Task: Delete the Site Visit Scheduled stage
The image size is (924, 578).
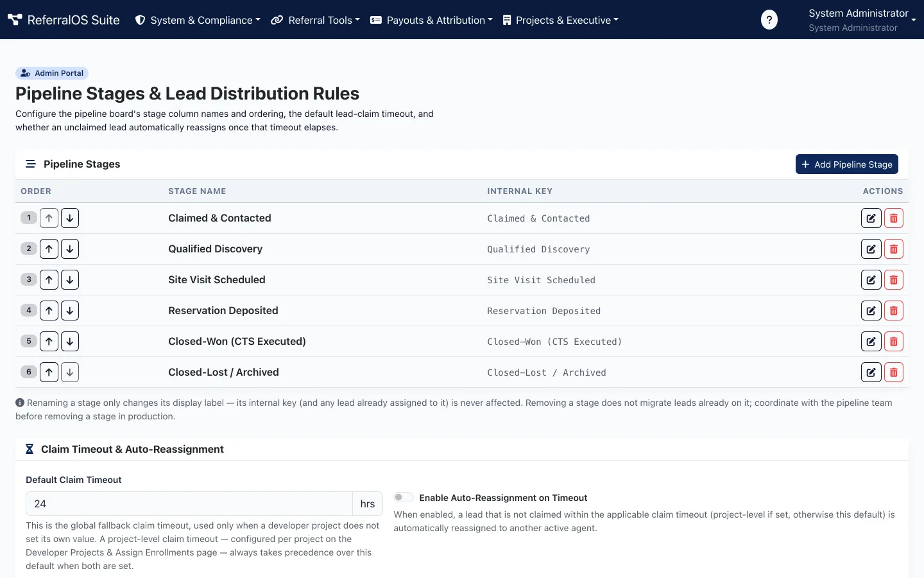Action: tap(893, 279)
